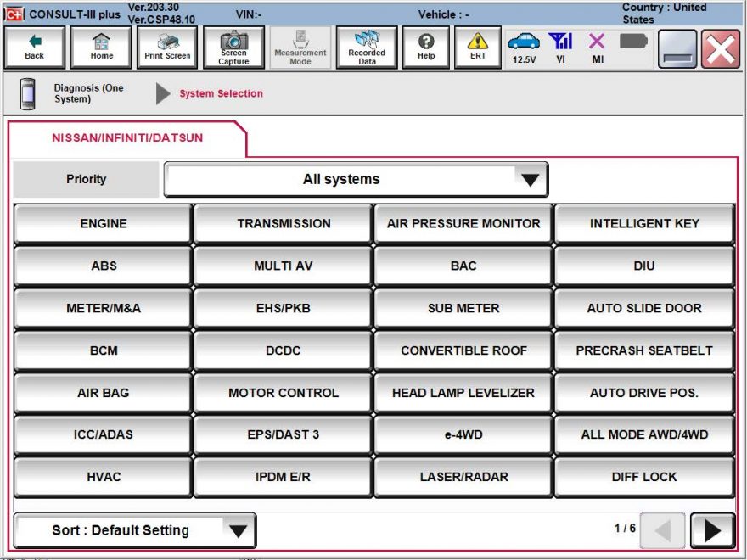Click the Screen Capture camera icon

233,47
